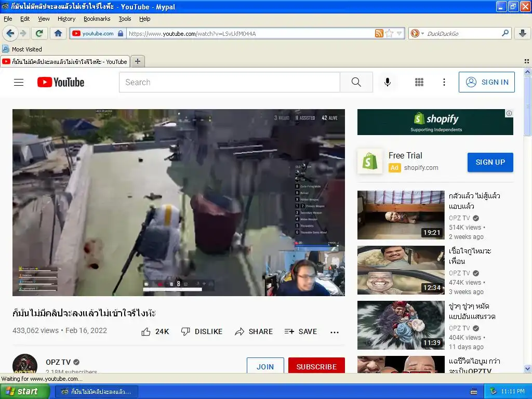
Task: Click the padlock site security icon
Action: (121, 33)
